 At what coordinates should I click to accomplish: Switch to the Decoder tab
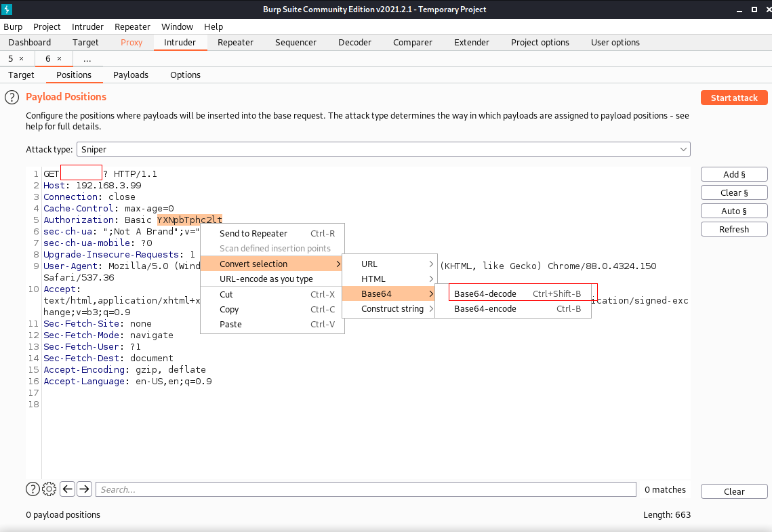(x=355, y=42)
